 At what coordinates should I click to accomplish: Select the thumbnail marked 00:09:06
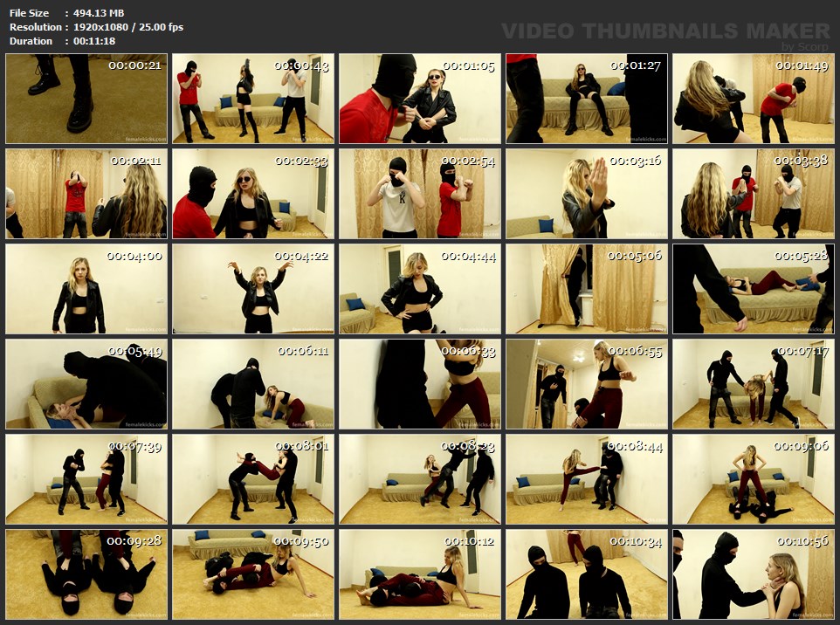pyautogui.click(x=754, y=479)
